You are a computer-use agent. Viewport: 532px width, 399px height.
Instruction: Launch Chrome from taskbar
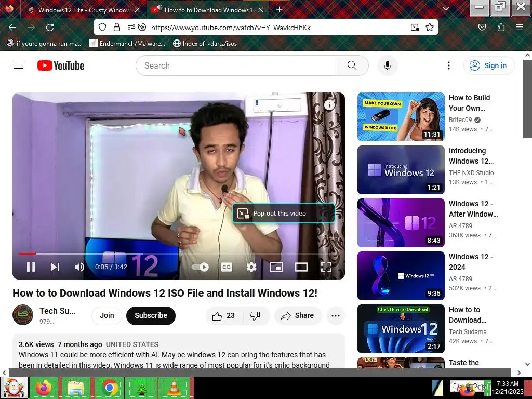[x=109, y=388]
